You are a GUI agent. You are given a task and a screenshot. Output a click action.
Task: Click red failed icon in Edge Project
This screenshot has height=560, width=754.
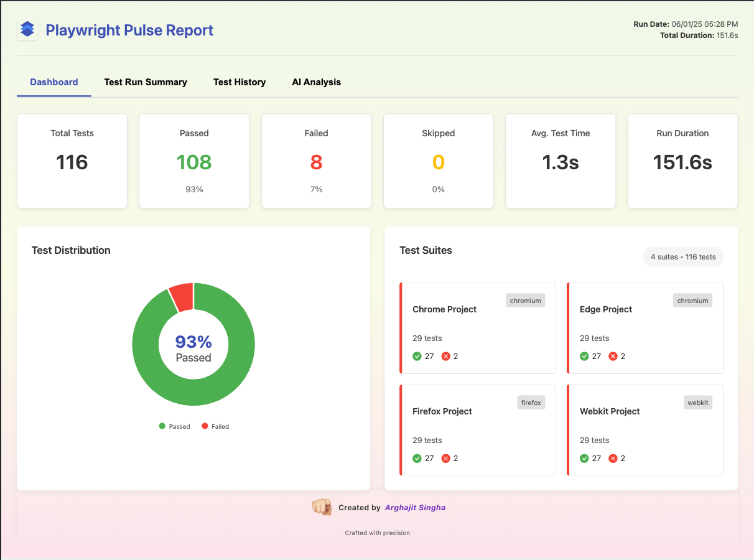click(613, 357)
